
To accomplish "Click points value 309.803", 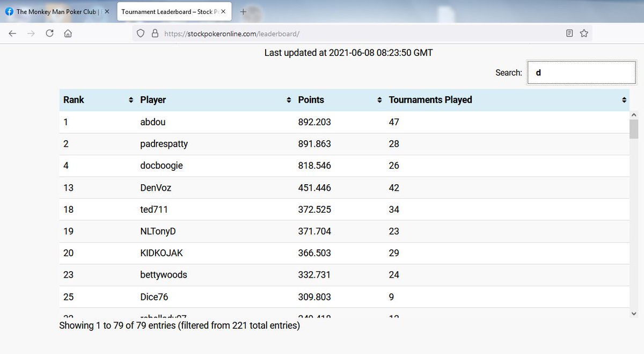I will 314,297.
